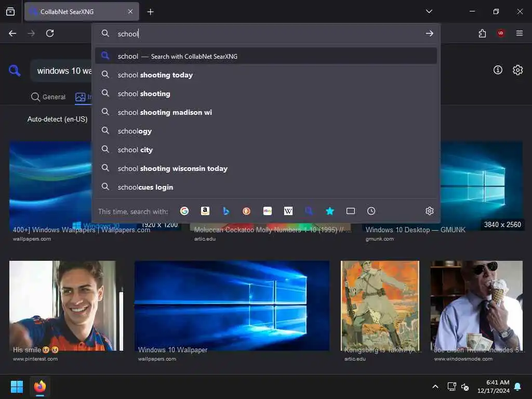Click the muted volume tray icon
The width and height of the screenshot is (532, 399).
(465, 387)
